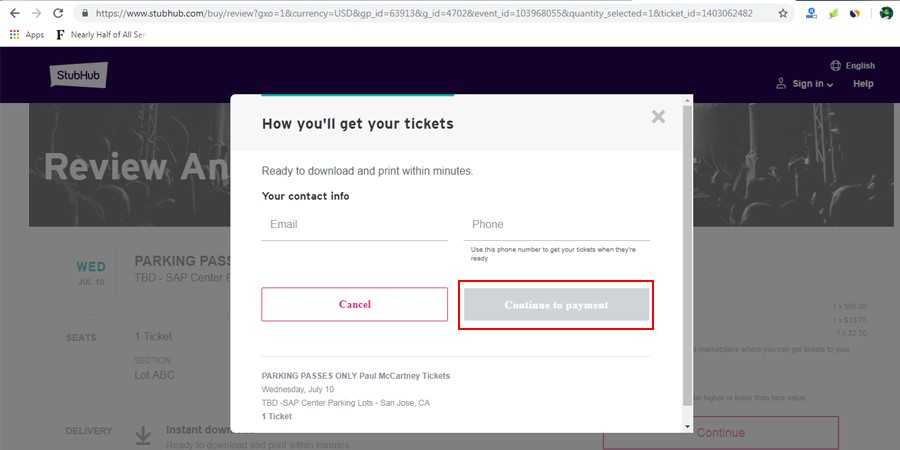
Task: Click the globe language icon
Action: pyautogui.click(x=835, y=66)
